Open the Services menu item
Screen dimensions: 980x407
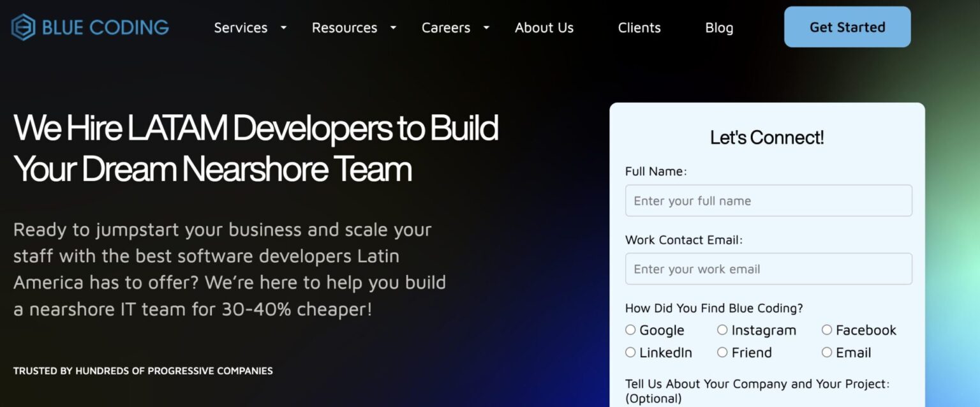tap(241, 28)
